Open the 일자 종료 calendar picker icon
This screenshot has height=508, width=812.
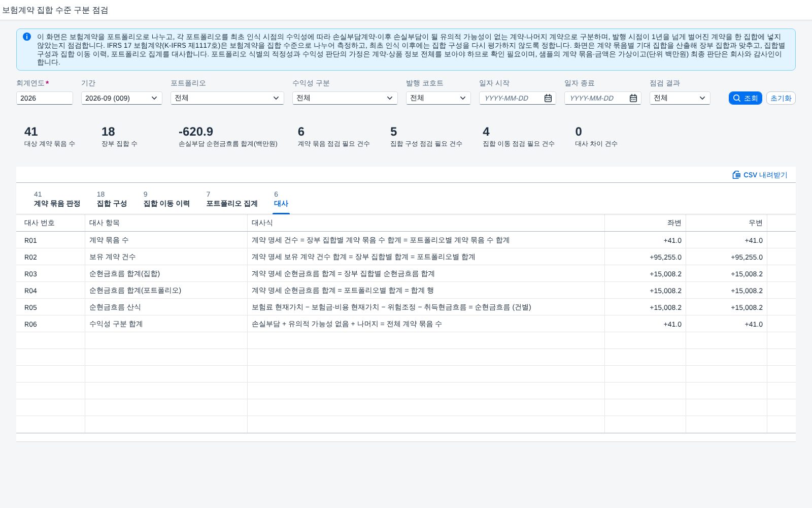pos(633,98)
